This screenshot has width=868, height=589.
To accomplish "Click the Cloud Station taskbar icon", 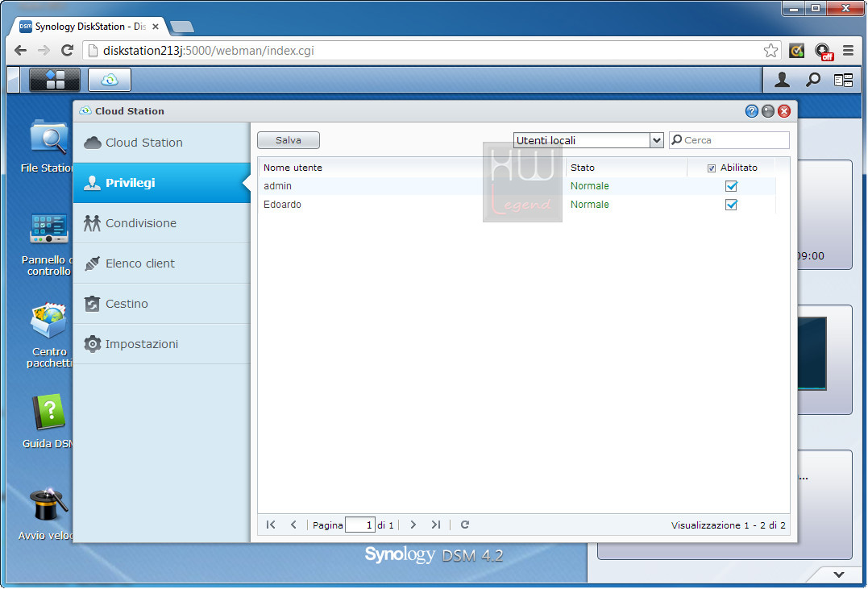I will tap(110, 80).
